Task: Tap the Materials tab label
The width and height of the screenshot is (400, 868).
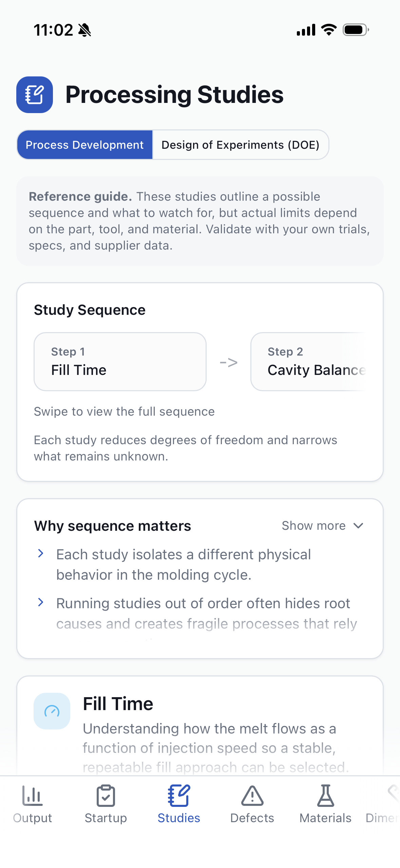Action: [x=325, y=818]
